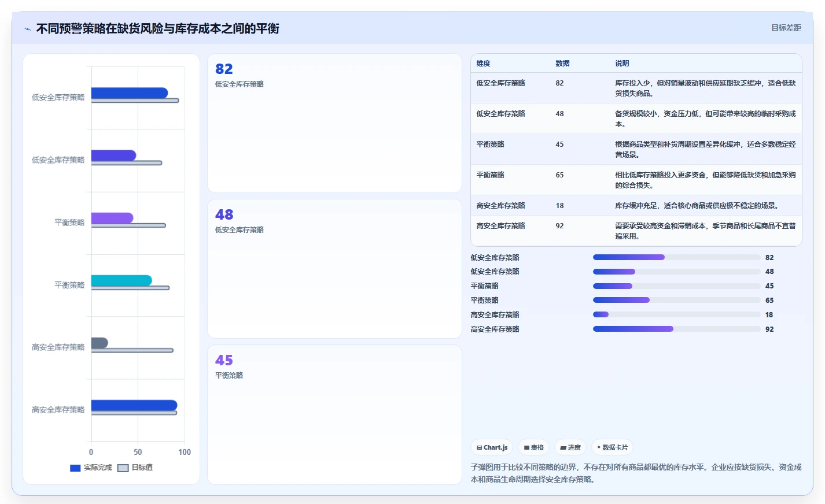Screen dimensions: 825x504
Task: Click the cyan 平衡策略 bar in chart
Action: pos(121,280)
